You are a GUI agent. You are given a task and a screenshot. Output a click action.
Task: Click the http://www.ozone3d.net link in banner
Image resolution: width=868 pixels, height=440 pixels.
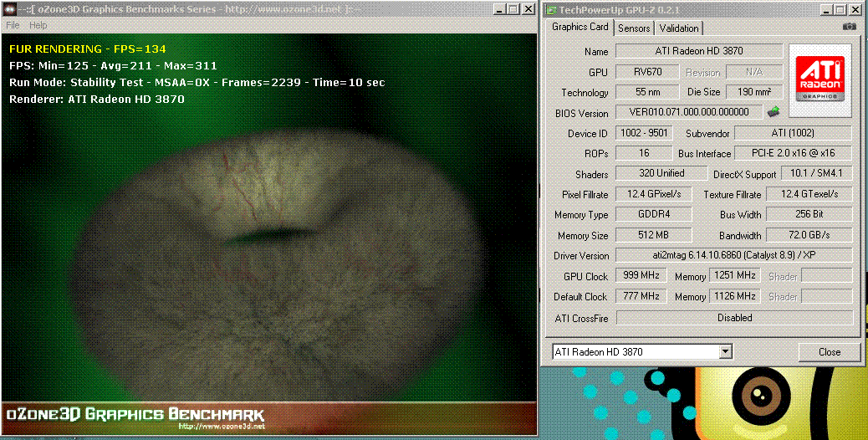coord(222,427)
